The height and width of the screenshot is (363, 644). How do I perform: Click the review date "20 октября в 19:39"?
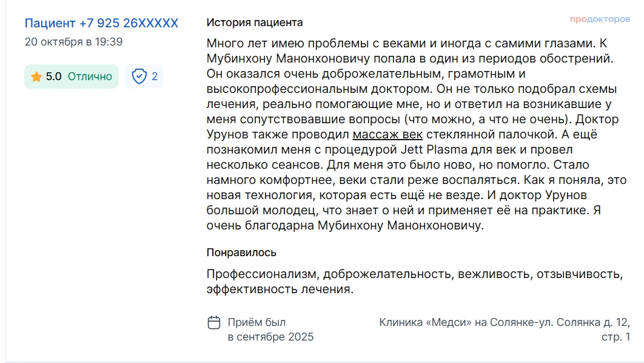tap(73, 42)
